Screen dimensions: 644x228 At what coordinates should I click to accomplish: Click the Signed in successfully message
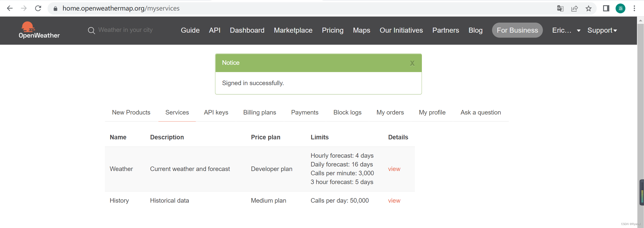pyautogui.click(x=253, y=83)
